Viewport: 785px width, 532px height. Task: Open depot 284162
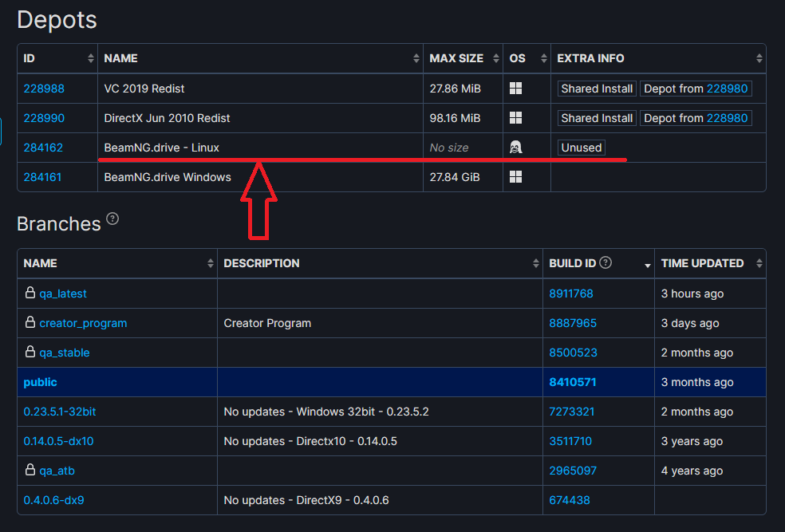[43, 148]
